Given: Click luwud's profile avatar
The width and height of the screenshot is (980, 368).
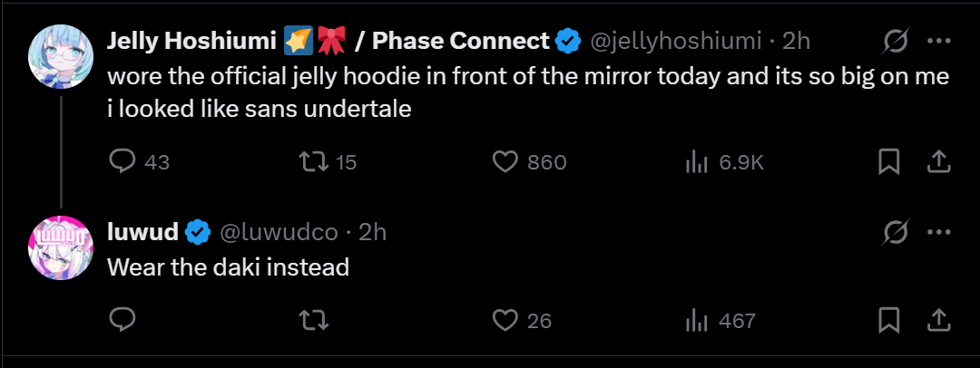Looking at the screenshot, I should click(62, 247).
